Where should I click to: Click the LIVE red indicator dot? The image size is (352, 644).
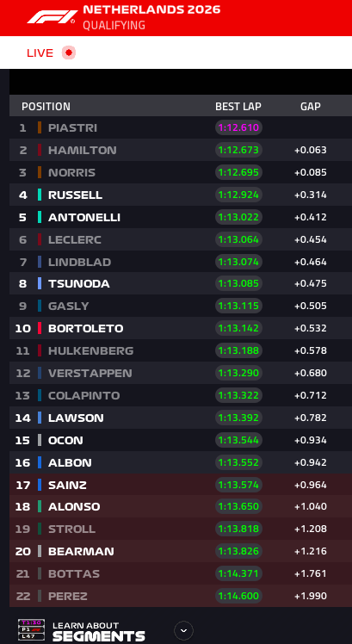(x=69, y=53)
